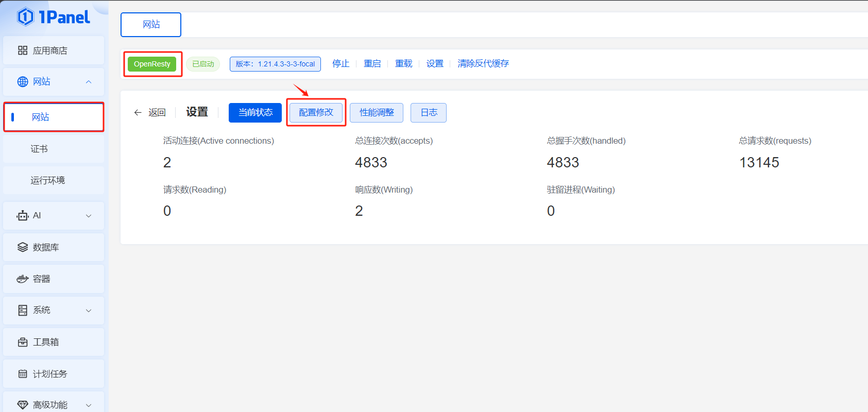868x412 pixels.
Task: Open the 运行环境 submenu item
Action: [x=54, y=180]
